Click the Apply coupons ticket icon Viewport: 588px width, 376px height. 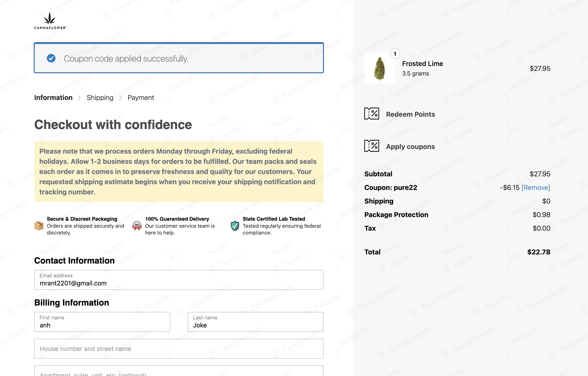coord(371,146)
